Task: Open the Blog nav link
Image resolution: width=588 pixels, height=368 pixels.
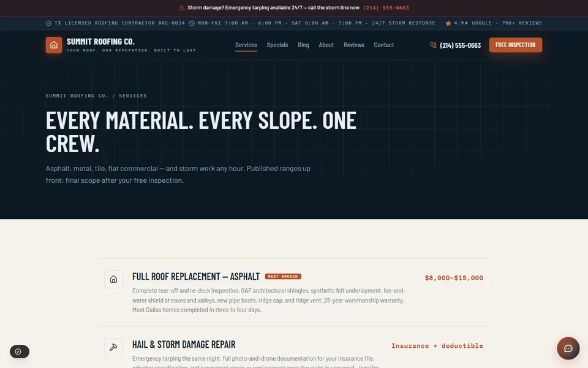Action: (303, 45)
